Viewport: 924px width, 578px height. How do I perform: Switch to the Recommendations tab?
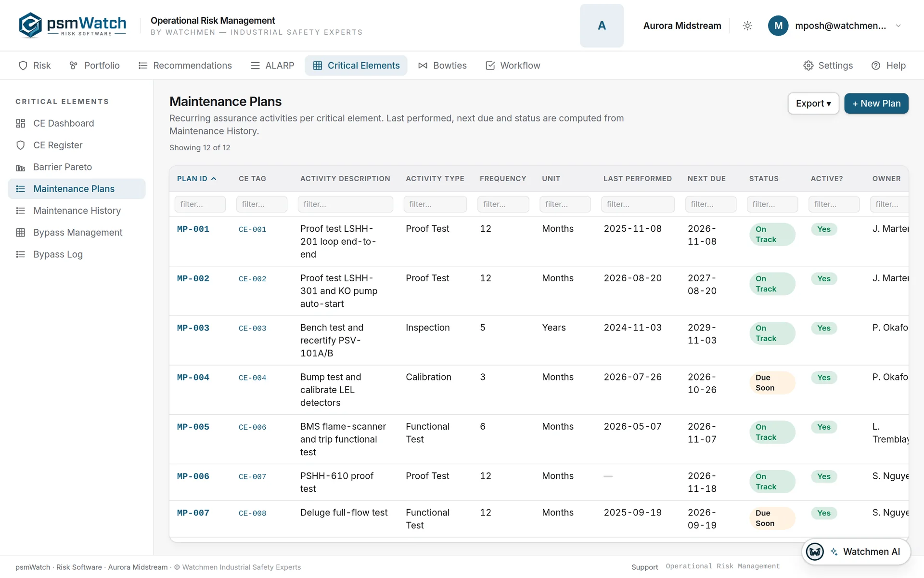[x=185, y=66]
